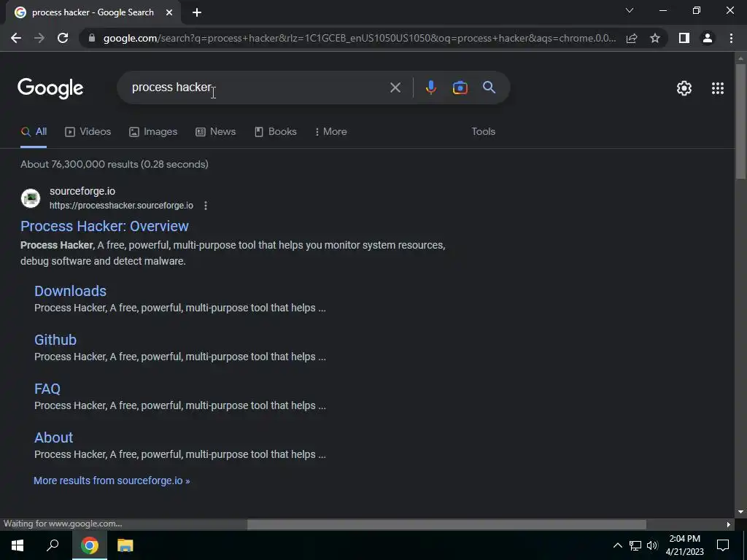This screenshot has height=560, width=747.
Task: Open the Google apps grid
Action: pos(718,88)
